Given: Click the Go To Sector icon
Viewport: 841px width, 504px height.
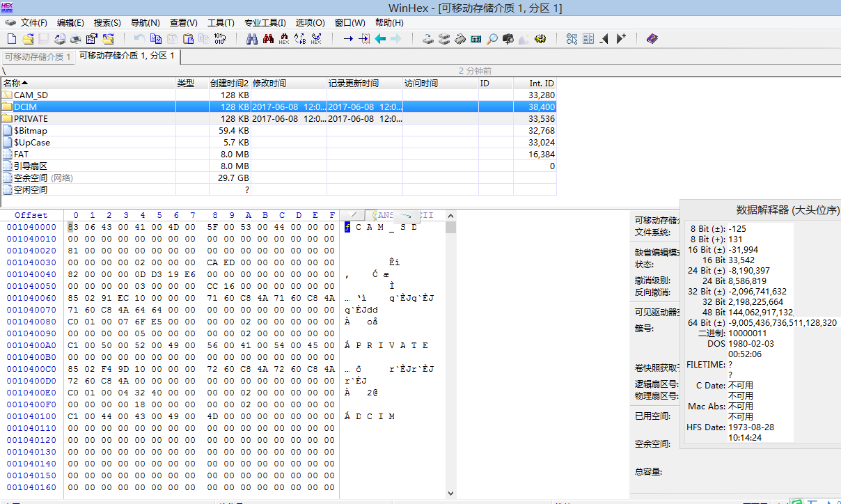Looking at the screenshot, I should click(364, 39).
